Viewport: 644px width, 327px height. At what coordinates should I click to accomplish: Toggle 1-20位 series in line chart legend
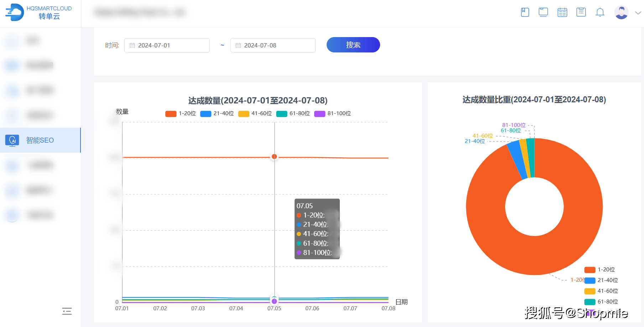[x=181, y=113]
